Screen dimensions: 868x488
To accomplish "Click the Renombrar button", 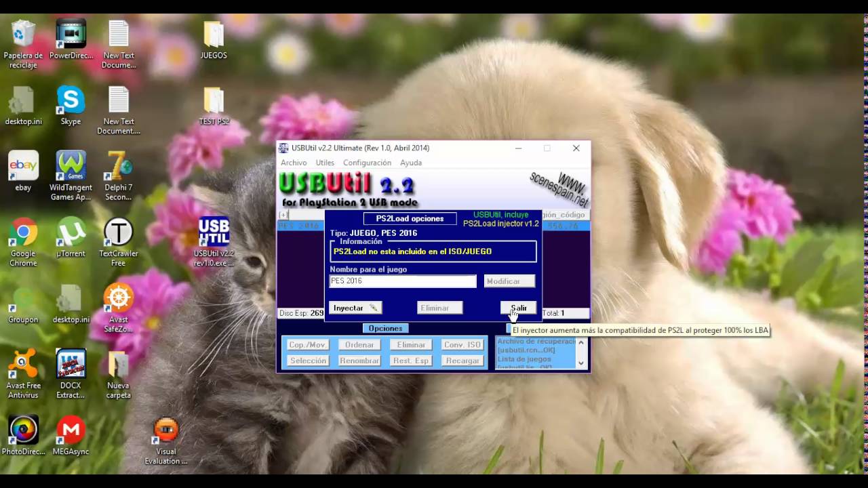I will click(x=359, y=361).
